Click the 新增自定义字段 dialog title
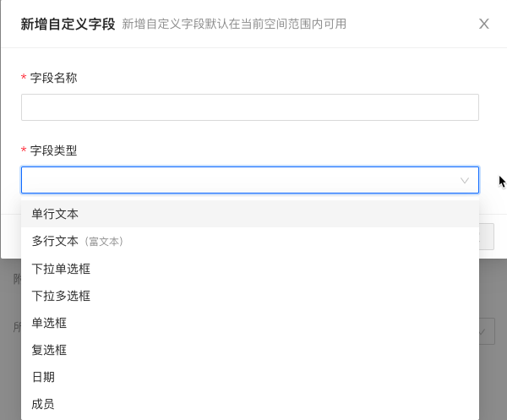507x420 pixels. pos(68,24)
